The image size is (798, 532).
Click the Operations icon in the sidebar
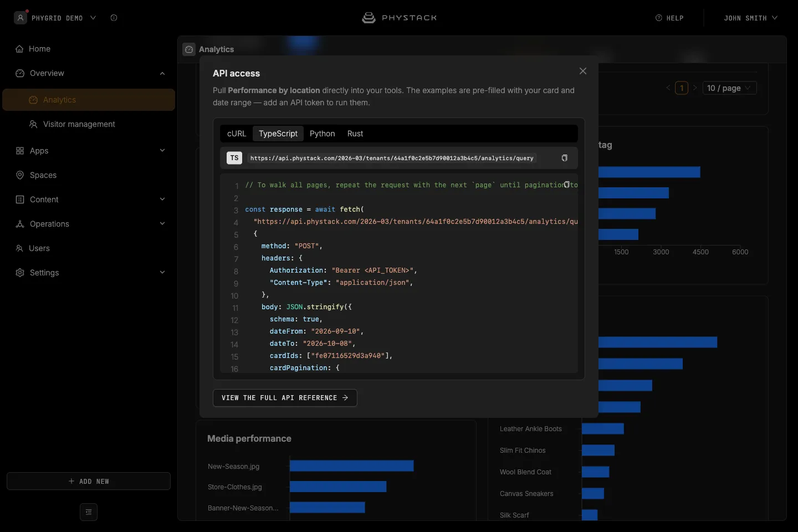pyautogui.click(x=20, y=224)
